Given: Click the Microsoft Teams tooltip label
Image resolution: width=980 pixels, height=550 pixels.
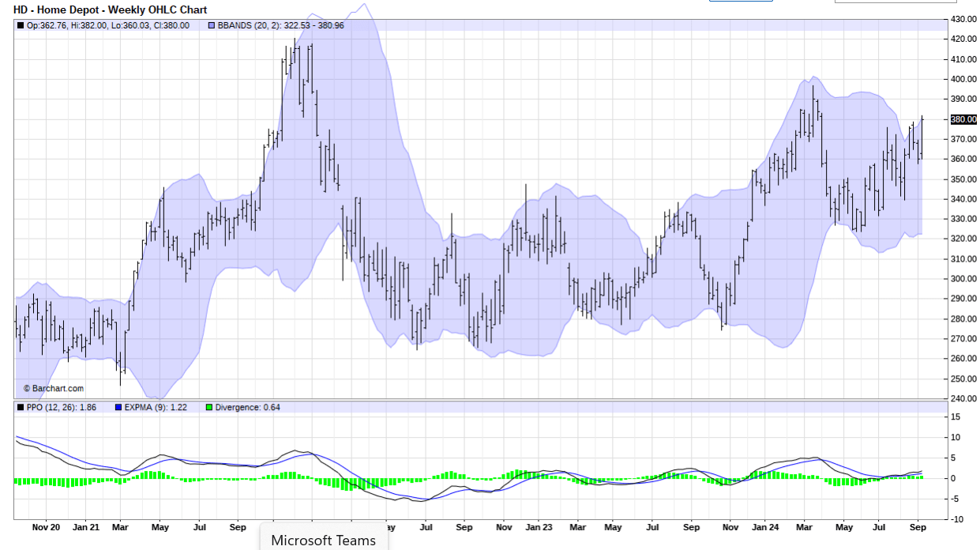Looking at the screenshot, I should point(324,541).
